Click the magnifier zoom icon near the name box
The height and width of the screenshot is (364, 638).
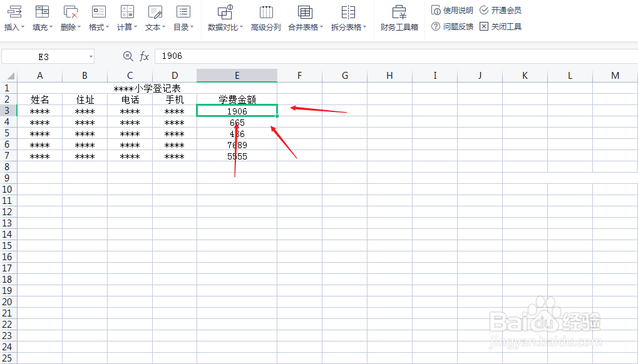128,56
